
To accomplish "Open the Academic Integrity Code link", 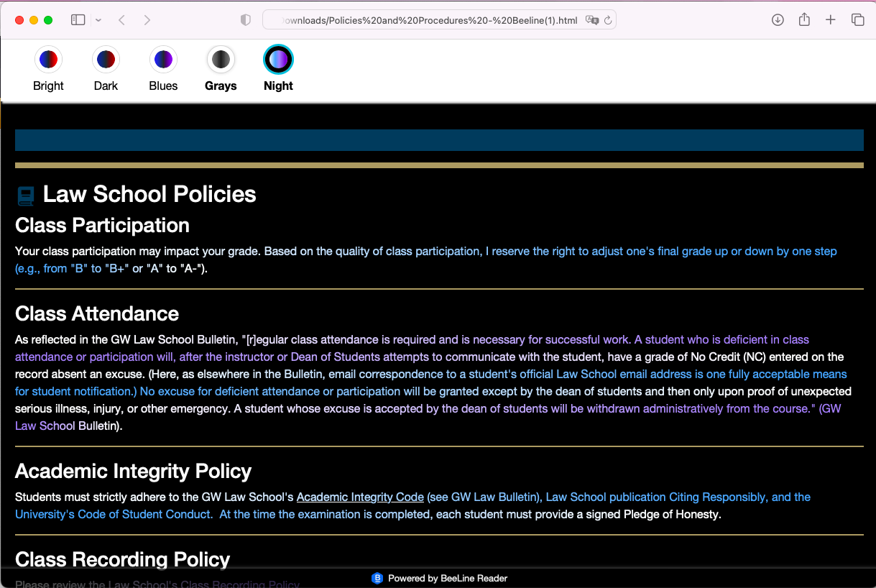I will 360,497.
